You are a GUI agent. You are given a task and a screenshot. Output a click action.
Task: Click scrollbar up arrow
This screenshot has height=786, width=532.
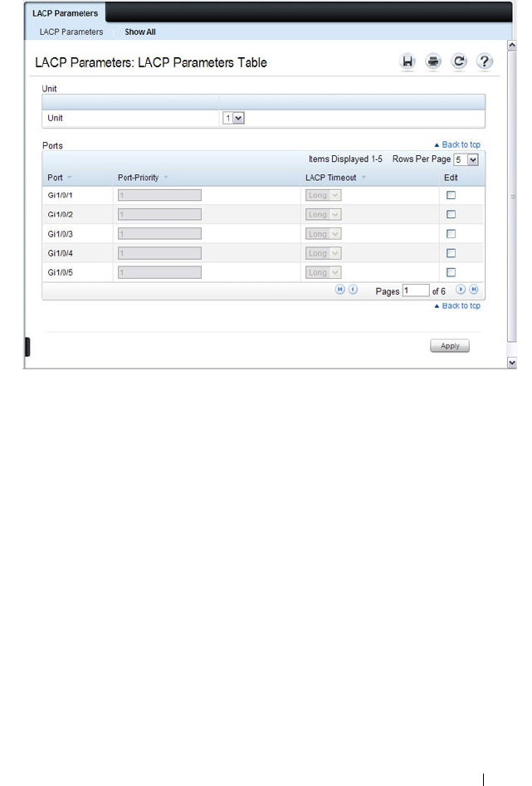(x=512, y=45)
